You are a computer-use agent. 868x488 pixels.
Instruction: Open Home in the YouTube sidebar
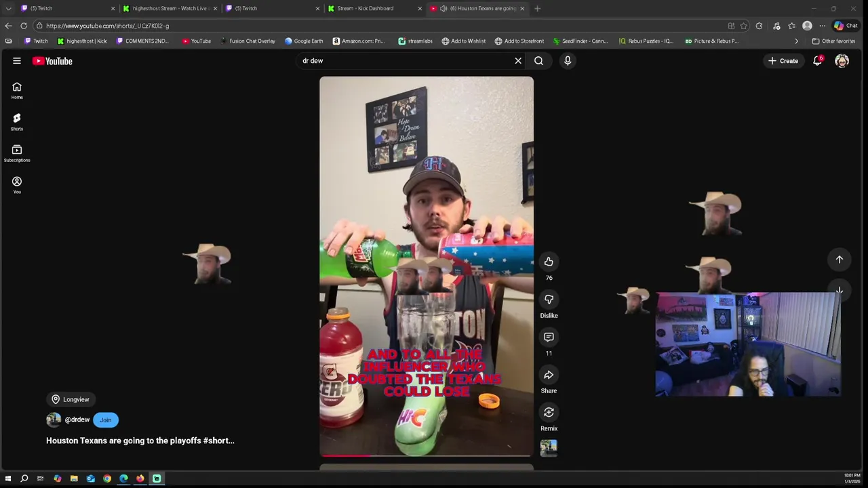point(17,91)
